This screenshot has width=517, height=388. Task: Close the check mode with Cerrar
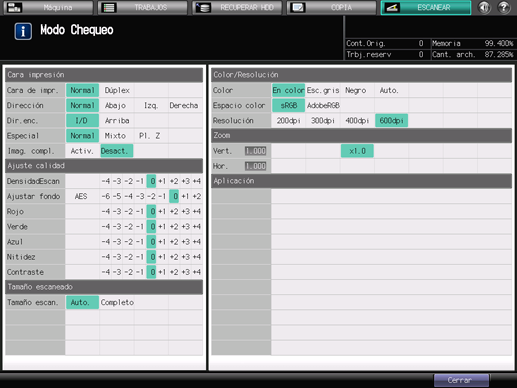pos(461,380)
